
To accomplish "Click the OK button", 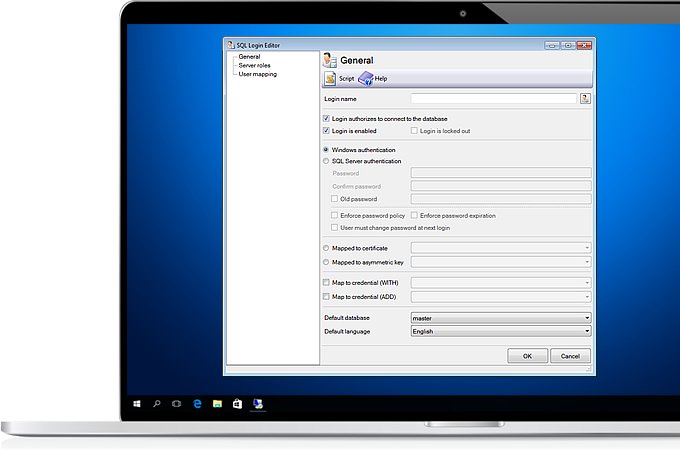I will (x=527, y=356).
